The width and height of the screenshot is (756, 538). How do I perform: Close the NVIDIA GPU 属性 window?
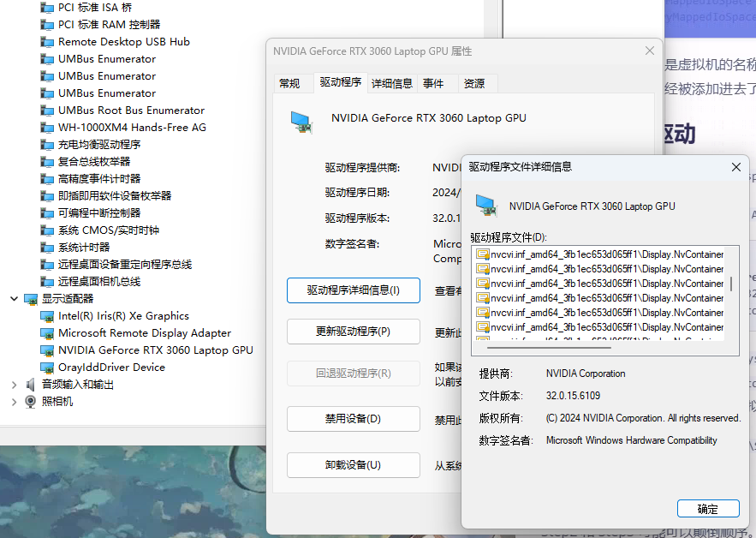coord(650,51)
